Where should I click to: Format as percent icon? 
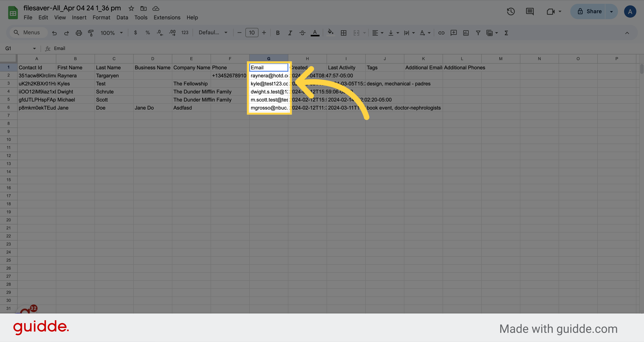[x=148, y=33]
